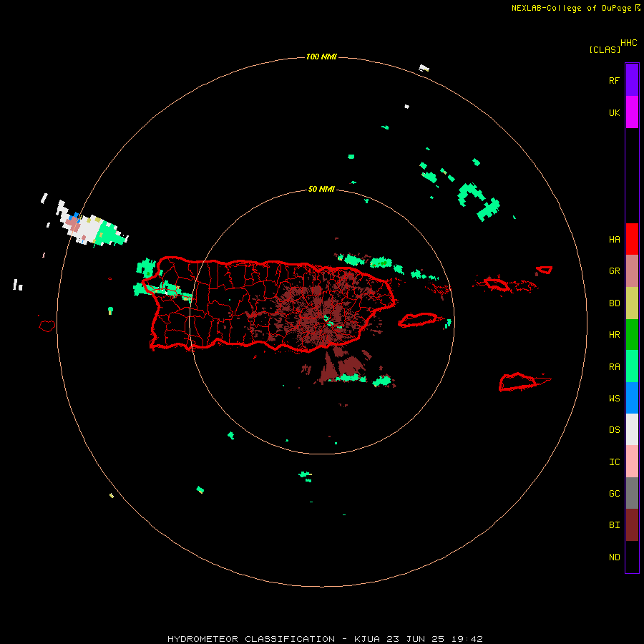The height and width of the screenshot is (644, 644).
Task: Click the ND legend label
Action: tap(614, 557)
